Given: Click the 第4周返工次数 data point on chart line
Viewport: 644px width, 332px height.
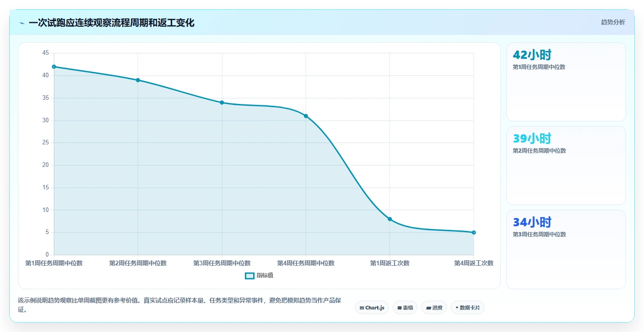Looking at the screenshot, I should click(474, 232).
